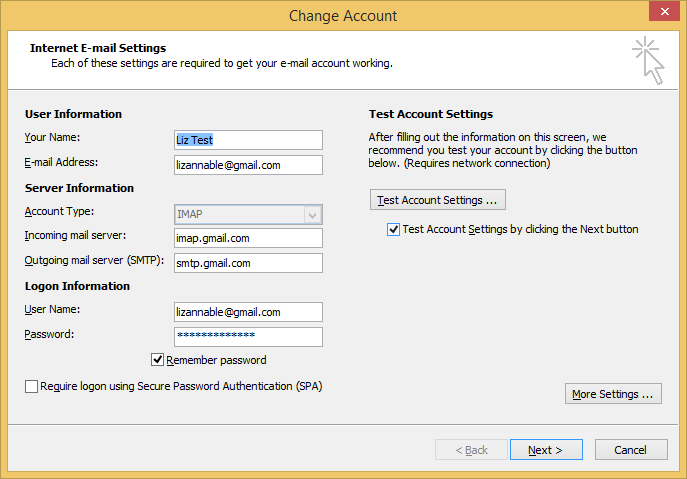Click the cursor wizard icon in header
This screenshot has height=479, width=687.
648,60
